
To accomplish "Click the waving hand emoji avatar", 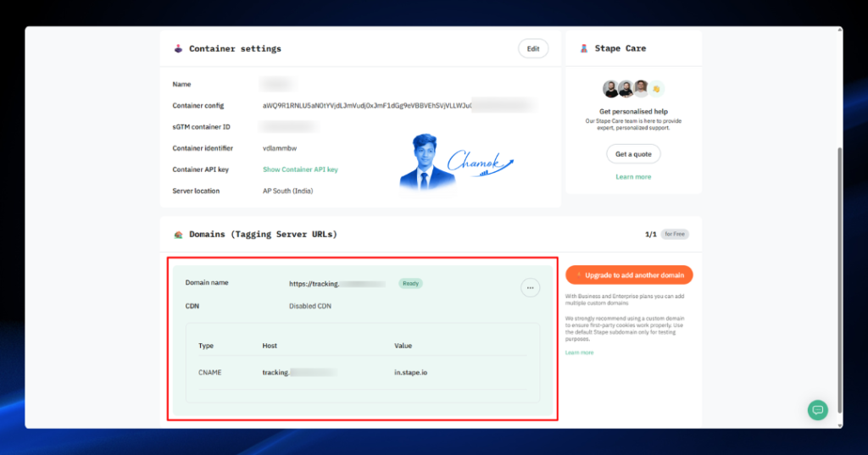I will (657, 89).
